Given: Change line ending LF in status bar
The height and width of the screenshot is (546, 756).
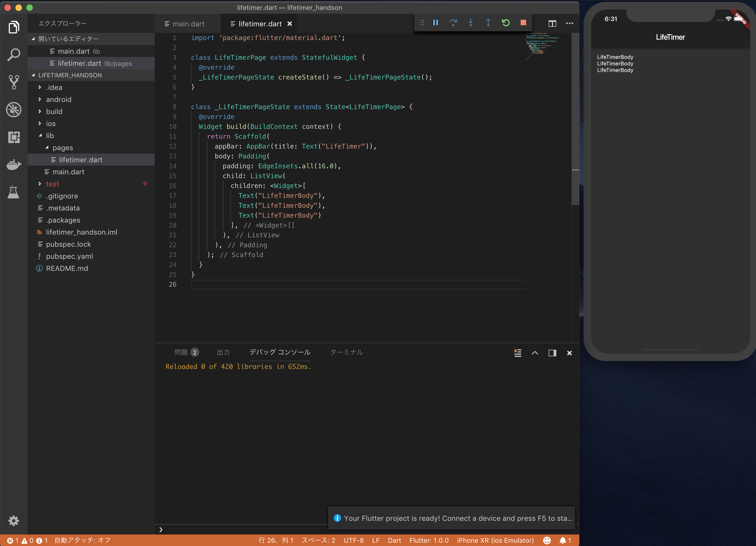Looking at the screenshot, I should coord(376,540).
